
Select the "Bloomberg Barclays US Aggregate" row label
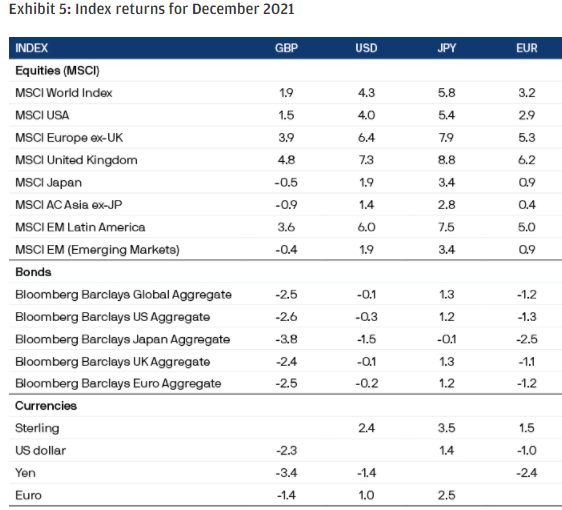[113, 317]
